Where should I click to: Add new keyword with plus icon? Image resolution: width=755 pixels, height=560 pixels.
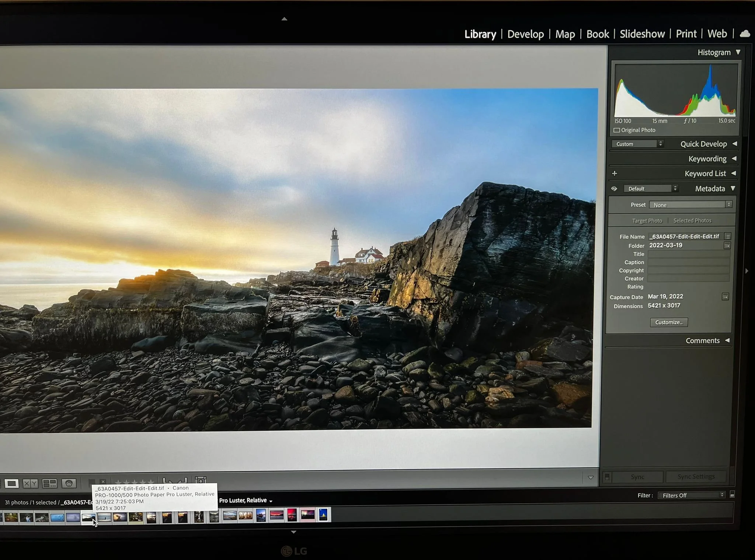[x=615, y=173]
